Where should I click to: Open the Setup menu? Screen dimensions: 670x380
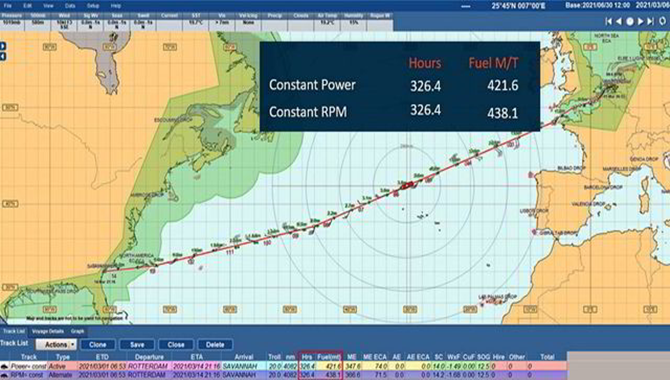[x=93, y=6]
